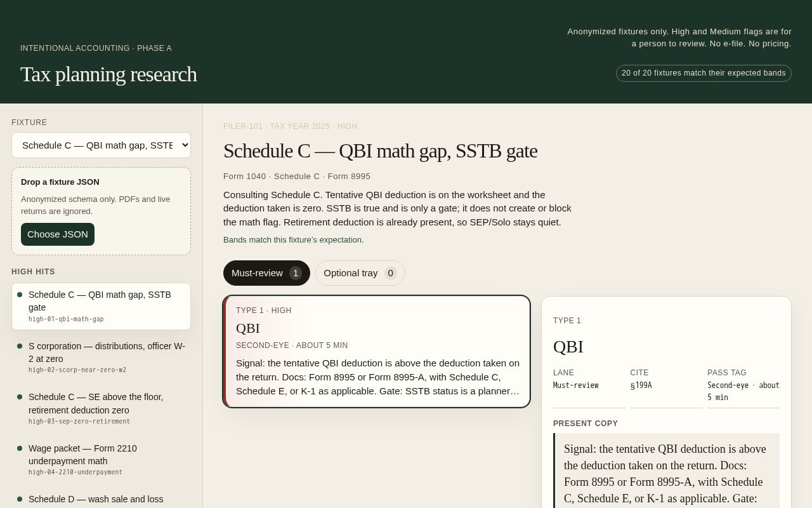Screen dimensions: 812x508
Task: Select Wage packet Form 2210 fixture
Action: (x=101, y=460)
